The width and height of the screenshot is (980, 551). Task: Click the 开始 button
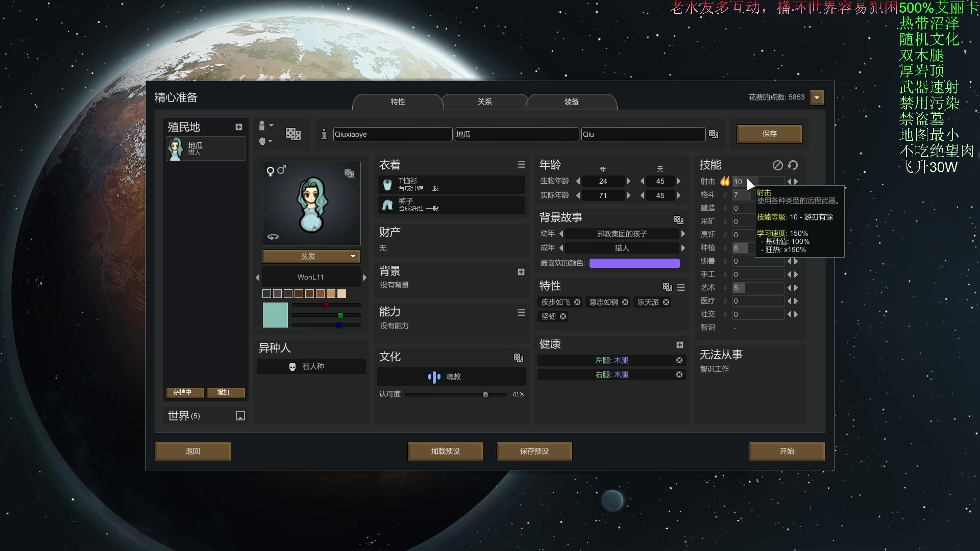click(x=787, y=451)
